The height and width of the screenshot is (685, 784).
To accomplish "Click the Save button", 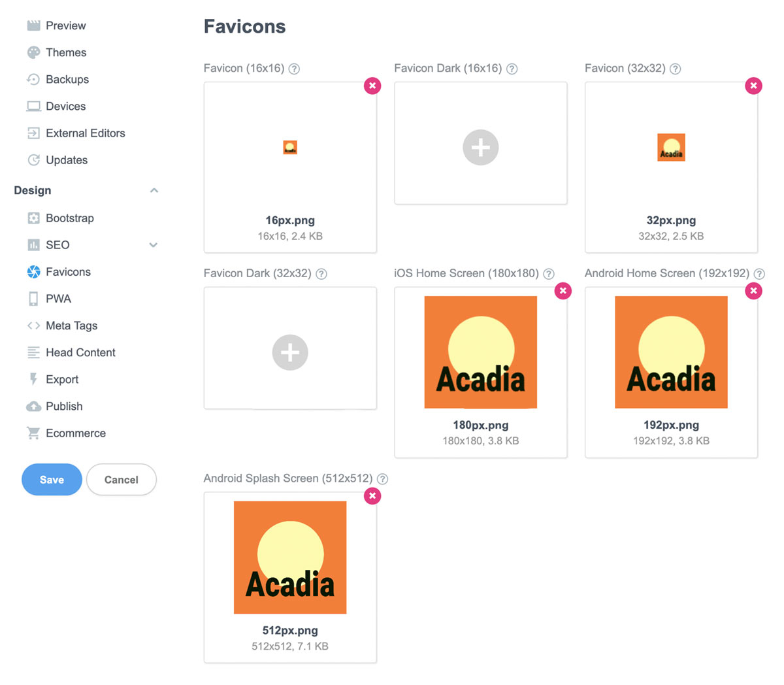I will click(52, 479).
